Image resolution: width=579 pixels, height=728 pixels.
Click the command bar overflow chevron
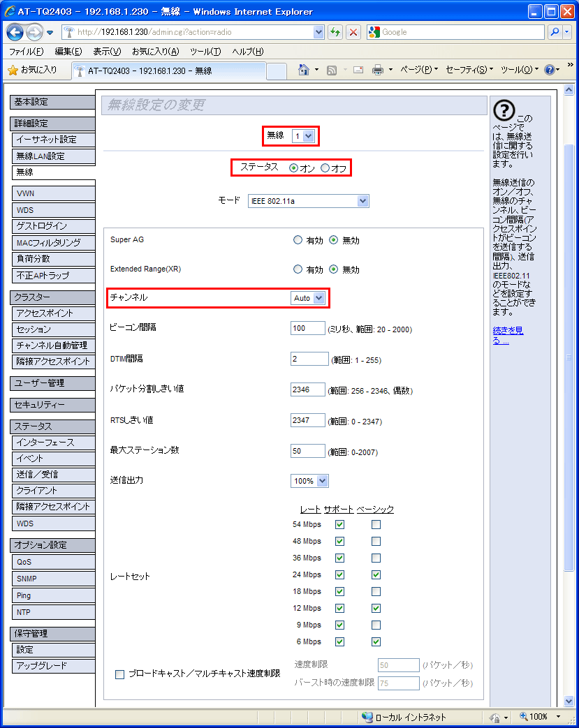click(x=570, y=64)
